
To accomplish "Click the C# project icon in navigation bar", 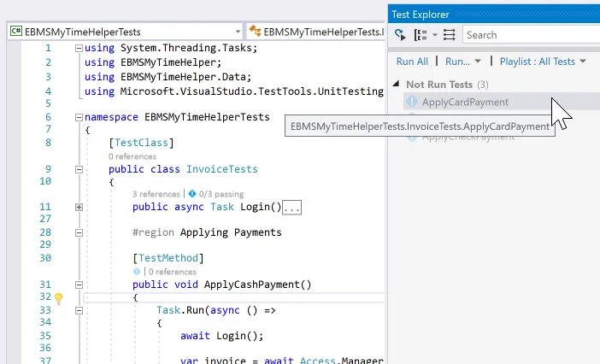I will tap(16, 32).
